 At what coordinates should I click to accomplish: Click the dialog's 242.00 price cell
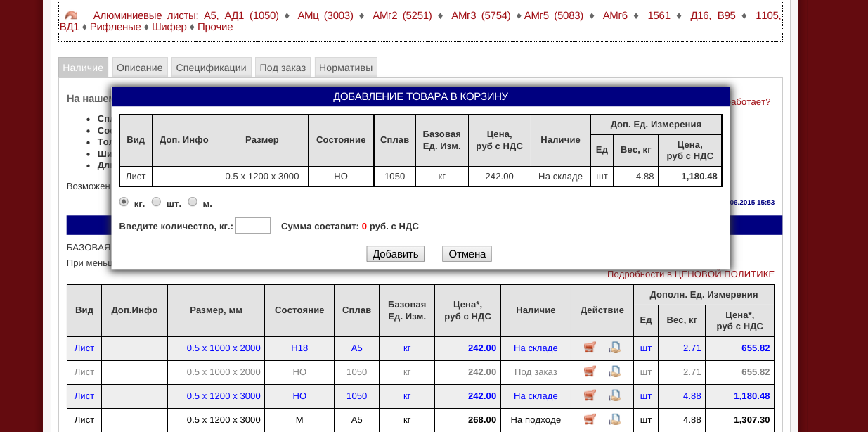click(500, 176)
